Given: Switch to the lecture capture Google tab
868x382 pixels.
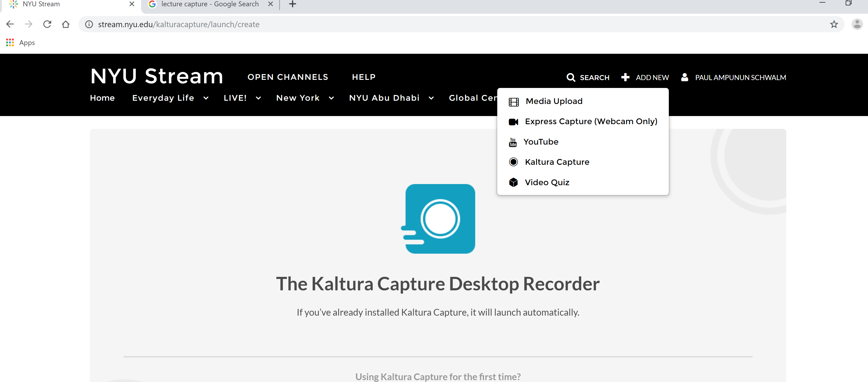Looking at the screenshot, I should [210, 4].
